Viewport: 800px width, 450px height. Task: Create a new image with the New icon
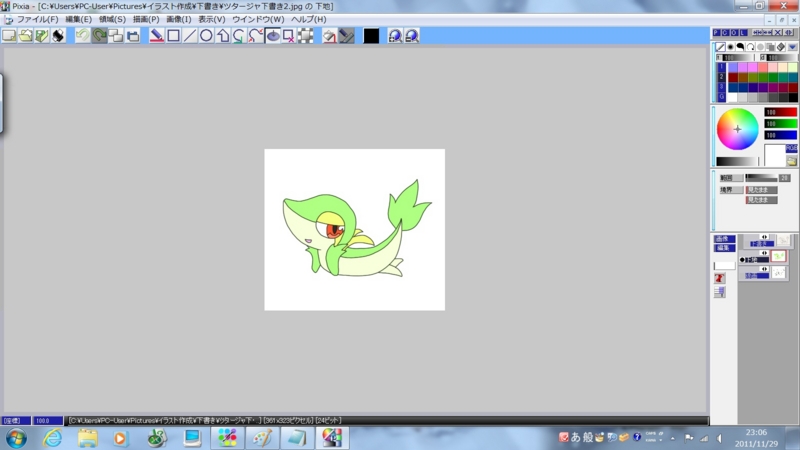[x=9, y=35]
